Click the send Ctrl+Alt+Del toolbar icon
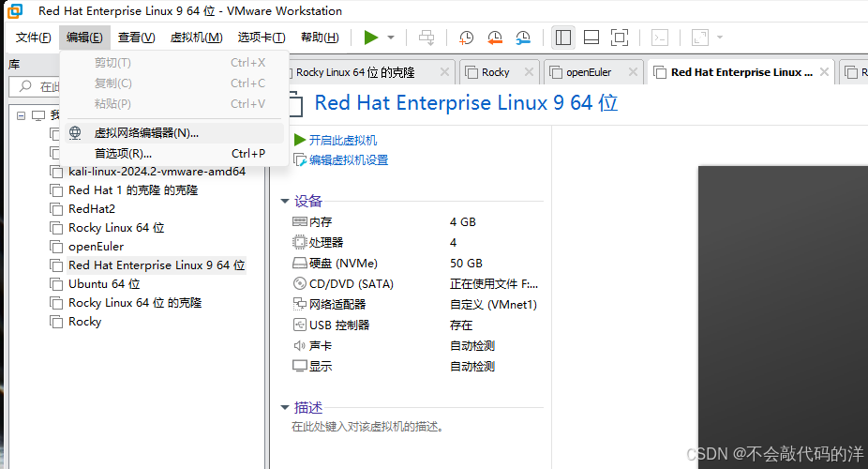868x469 pixels. tap(427, 38)
